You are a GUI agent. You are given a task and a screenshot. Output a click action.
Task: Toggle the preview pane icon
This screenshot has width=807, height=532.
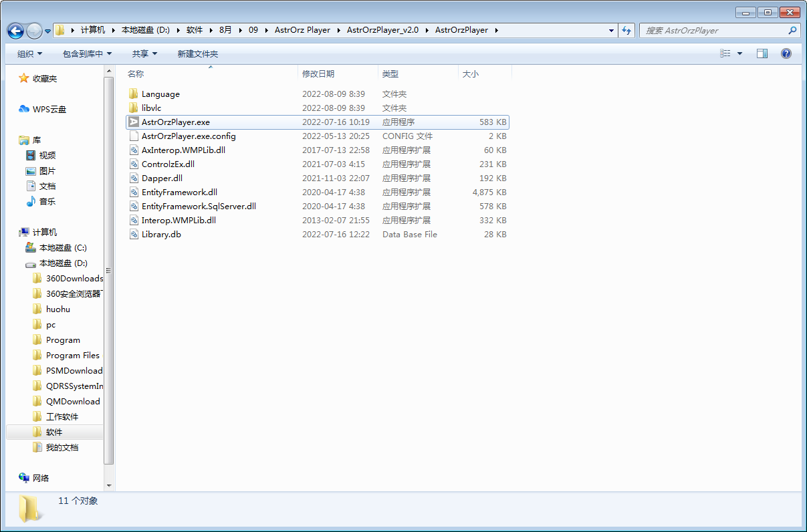click(x=762, y=53)
